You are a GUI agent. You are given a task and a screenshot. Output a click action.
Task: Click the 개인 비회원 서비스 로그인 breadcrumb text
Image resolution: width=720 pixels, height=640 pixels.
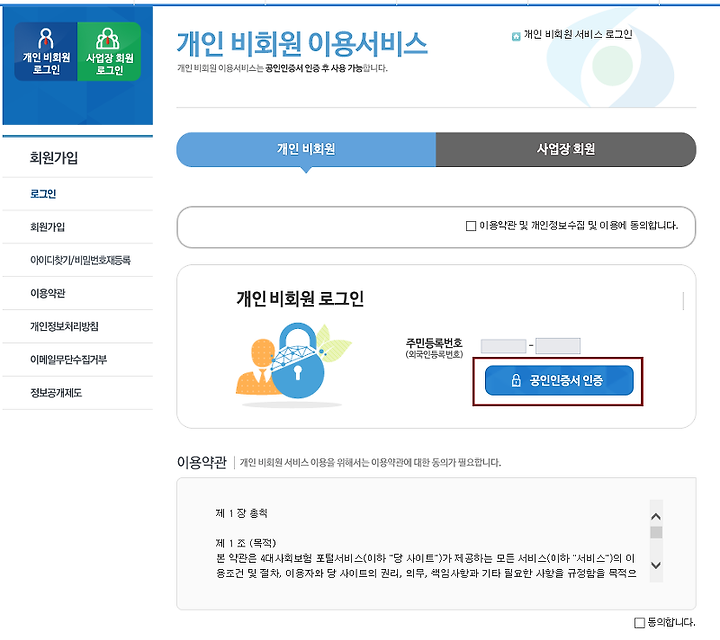578,34
